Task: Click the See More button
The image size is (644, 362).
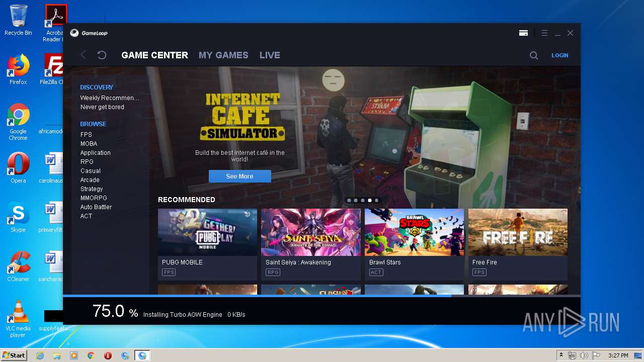Action: [x=239, y=176]
